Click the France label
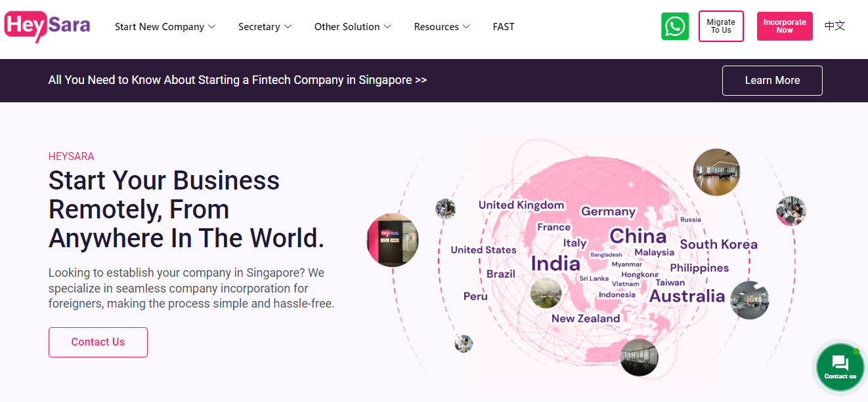The height and width of the screenshot is (402, 868). [553, 228]
